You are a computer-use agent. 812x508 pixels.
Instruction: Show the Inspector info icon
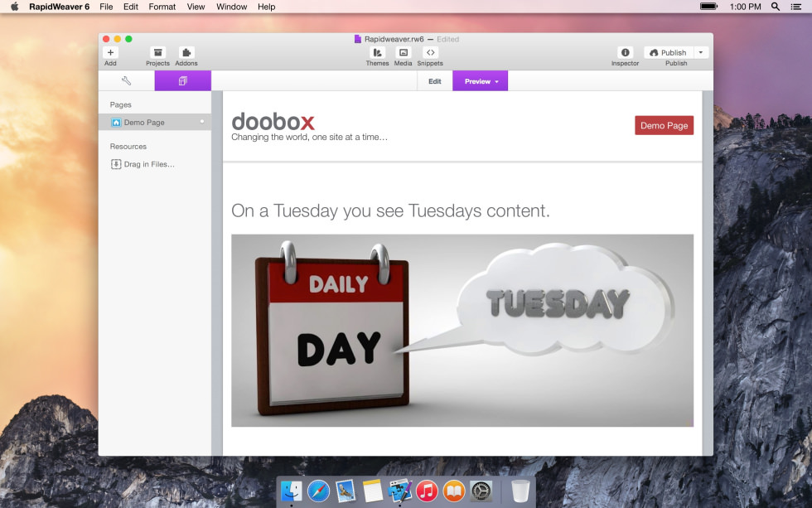point(625,52)
